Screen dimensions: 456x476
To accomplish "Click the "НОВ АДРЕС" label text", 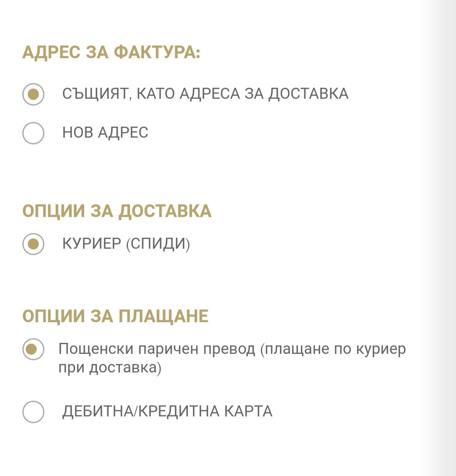I will click(106, 133).
